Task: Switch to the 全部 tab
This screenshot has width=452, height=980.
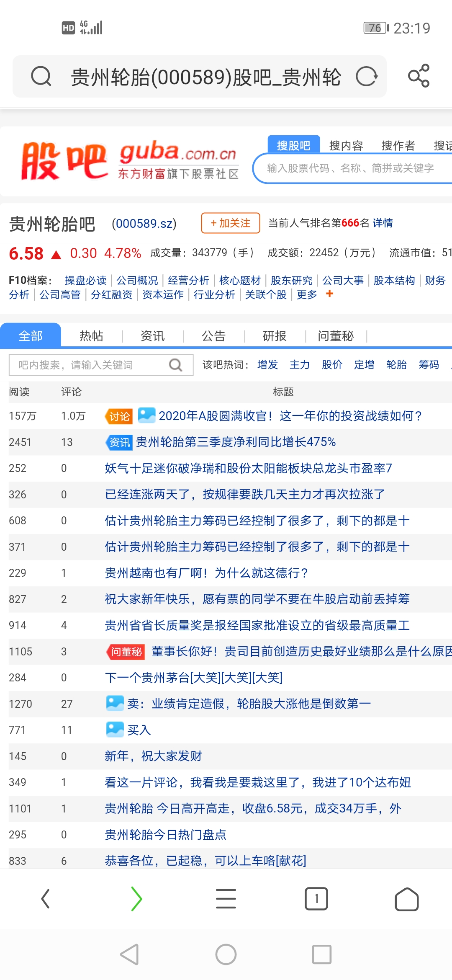Action: [x=31, y=335]
